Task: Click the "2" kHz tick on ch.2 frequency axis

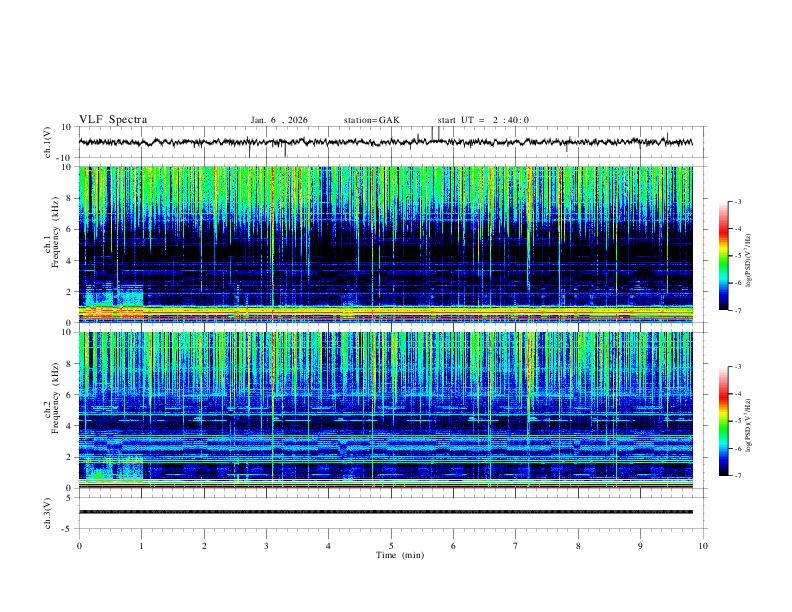Action: coord(69,457)
